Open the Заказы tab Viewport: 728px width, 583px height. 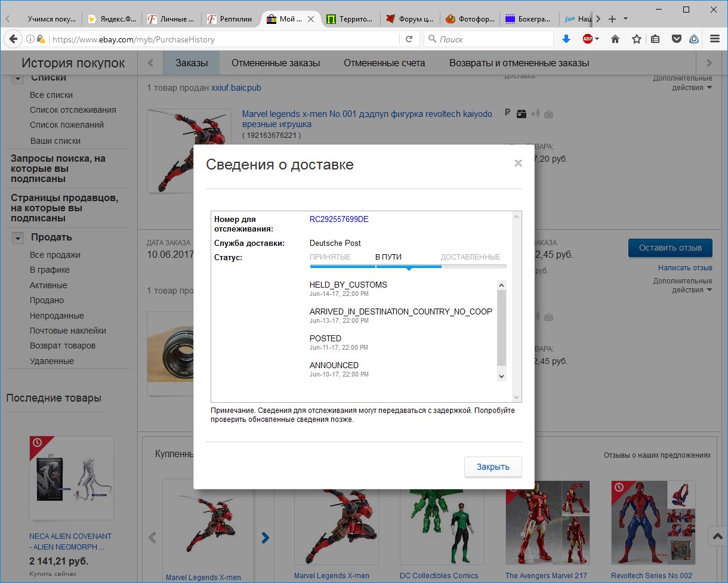pos(192,63)
